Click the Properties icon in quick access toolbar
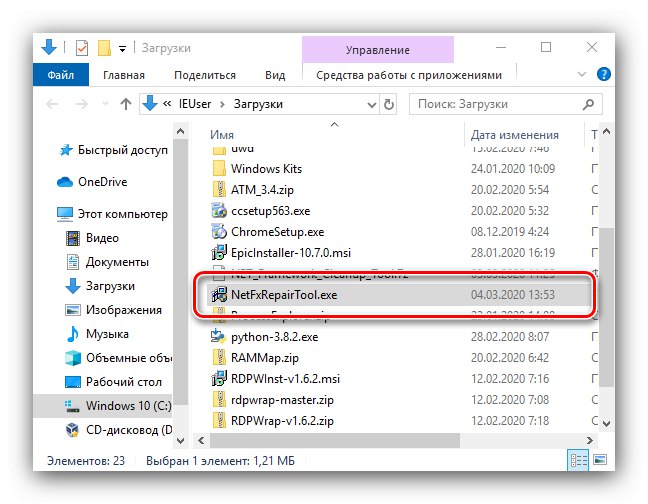Viewport: 648px width, 504px height. point(82,48)
